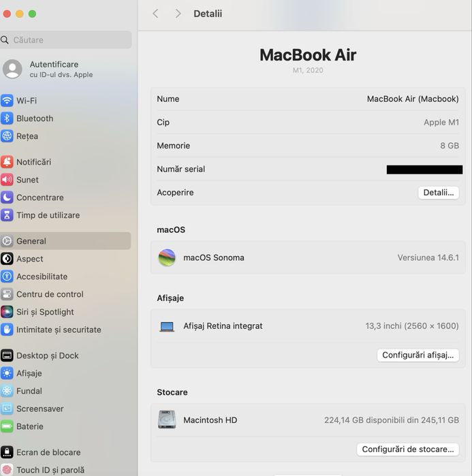Click the Bluetooth icon in sidebar
Image resolution: width=472 pixels, height=476 pixels.
click(7, 118)
